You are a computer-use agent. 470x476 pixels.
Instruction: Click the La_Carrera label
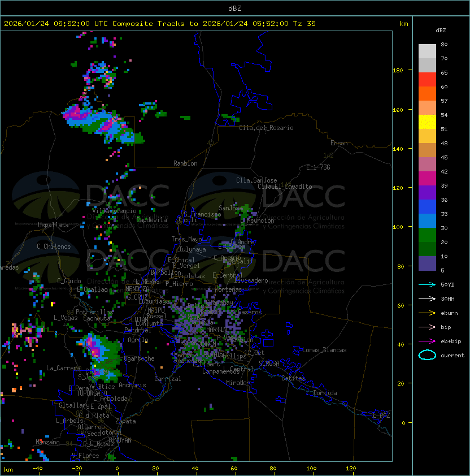click(x=63, y=368)
